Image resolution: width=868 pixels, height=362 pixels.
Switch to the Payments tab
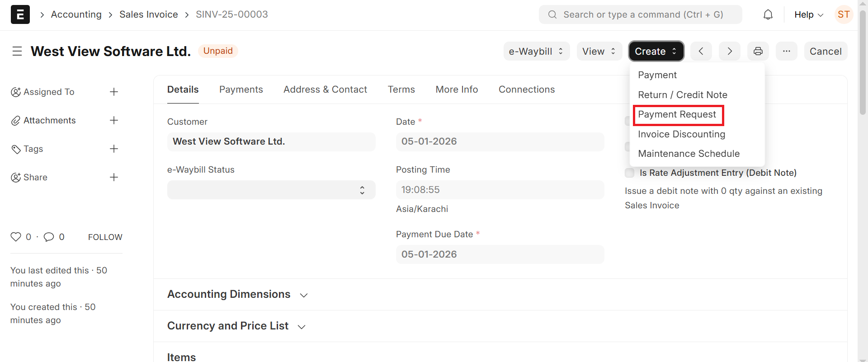(x=241, y=89)
